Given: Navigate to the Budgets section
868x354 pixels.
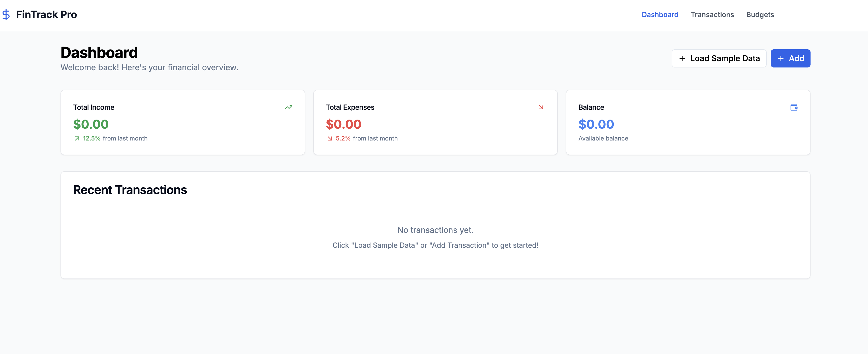Looking at the screenshot, I should [760, 14].
